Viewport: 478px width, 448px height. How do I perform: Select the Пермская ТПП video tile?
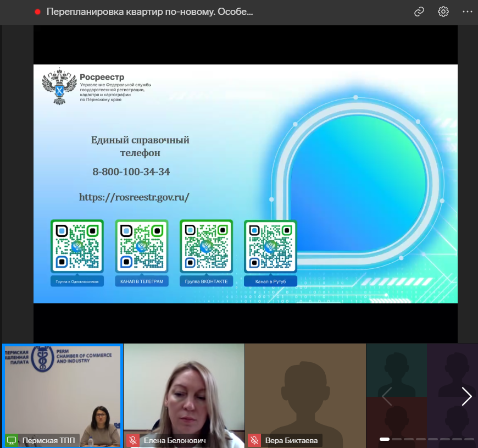[63, 396]
